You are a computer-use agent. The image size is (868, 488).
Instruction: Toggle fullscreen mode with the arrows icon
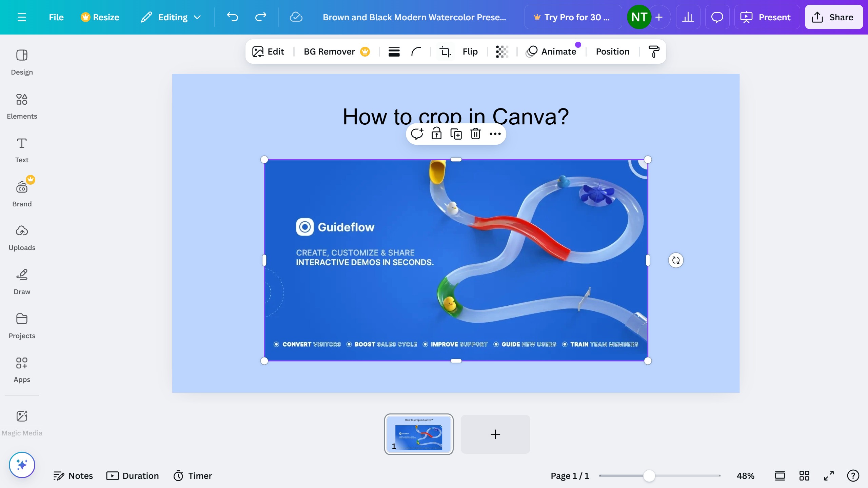pyautogui.click(x=829, y=476)
